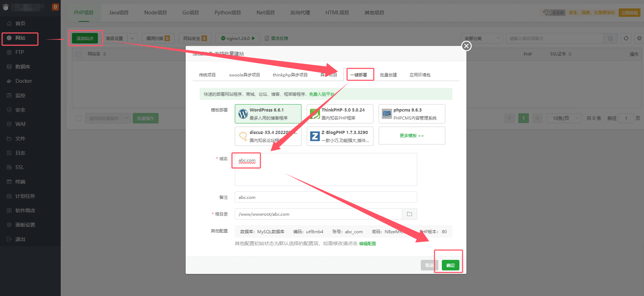Screen dimensions: 644x296
Task: Select the phpcms 9.6.3 template
Action: [412, 114]
